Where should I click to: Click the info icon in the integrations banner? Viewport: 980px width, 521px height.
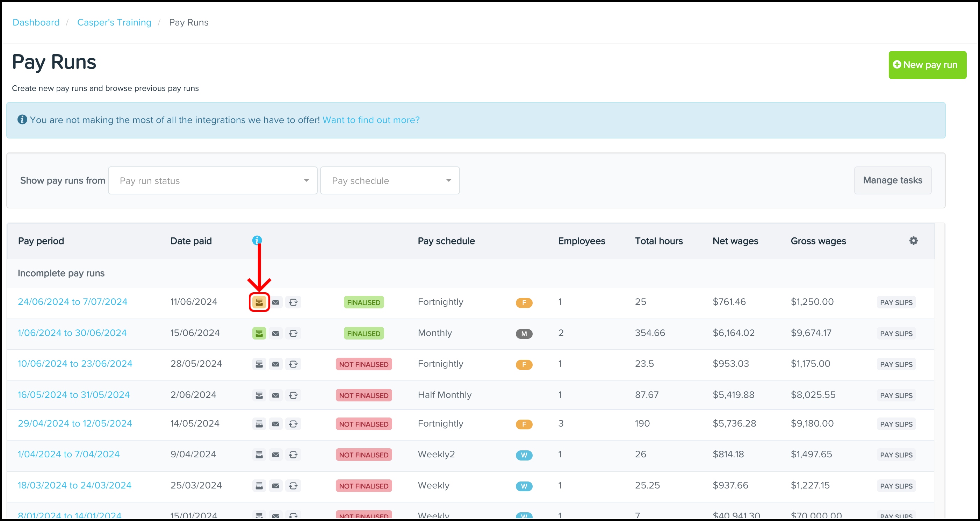click(22, 120)
